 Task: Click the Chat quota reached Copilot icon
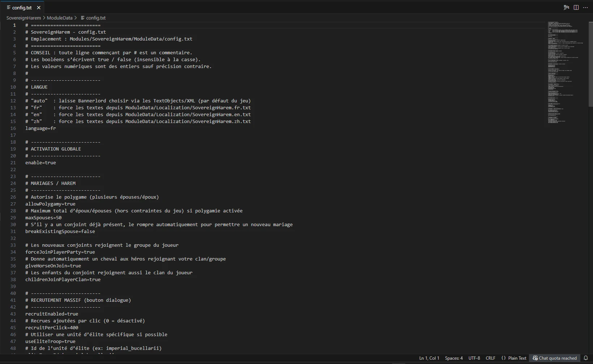click(x=535, y=358)
